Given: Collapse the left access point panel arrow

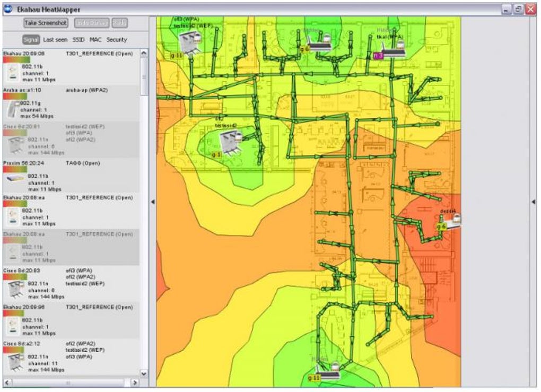Looking at the screenshot, I should coord(153,202).
